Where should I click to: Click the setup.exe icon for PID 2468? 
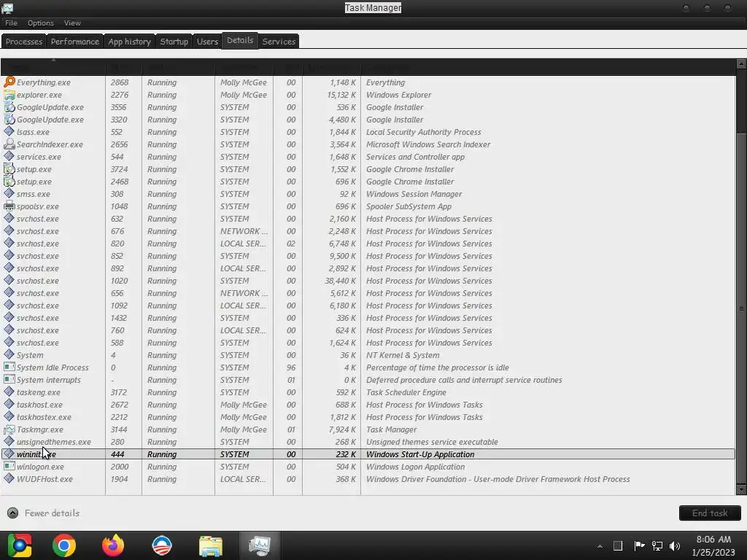pyautogui.click(x=9, y=181)
